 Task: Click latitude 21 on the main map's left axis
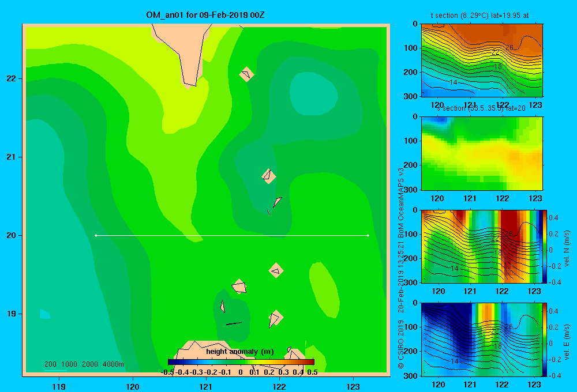12,157
